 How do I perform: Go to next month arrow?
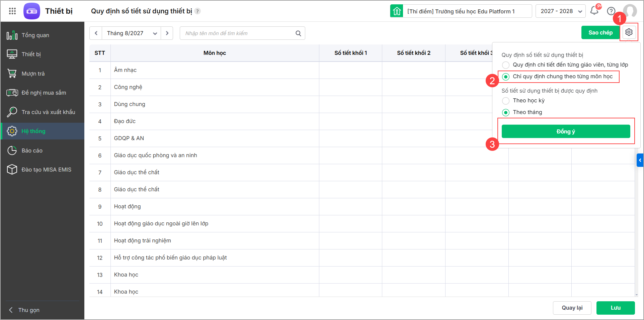[x=167, y=33]
